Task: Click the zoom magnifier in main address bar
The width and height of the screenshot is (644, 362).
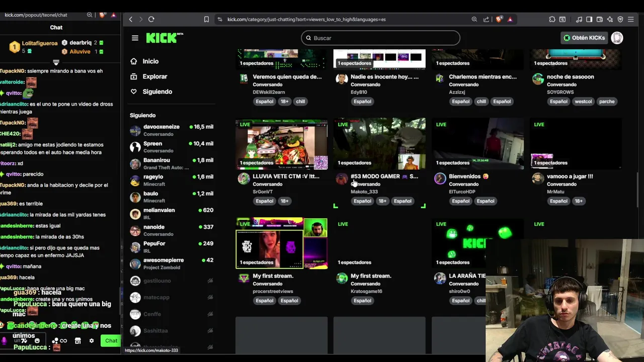Action: tap(474, 19)
